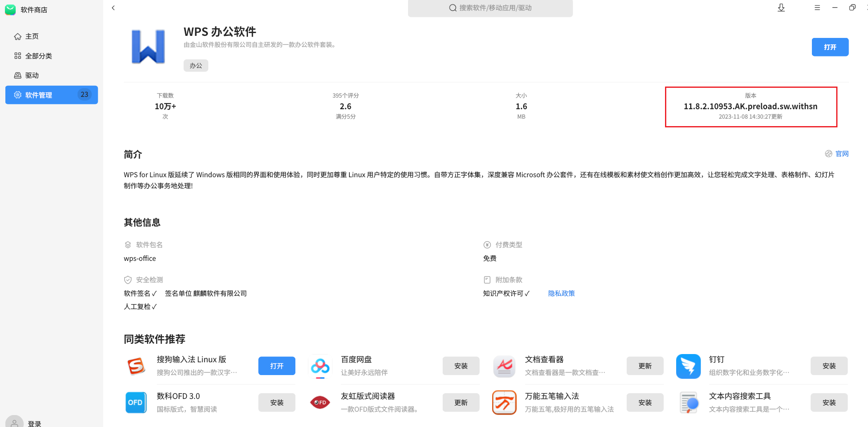Image resolution: width=868 pixels, height=427 pixels.
Task: Open the 文本内容搜索工具 app icon
Action: (689, 403)
